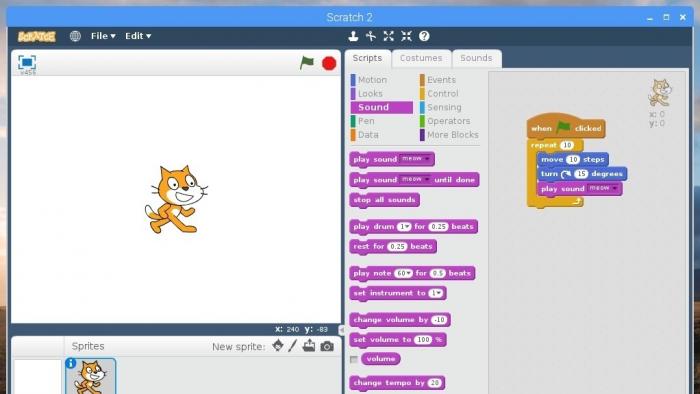Click the rest for beats value field
Image resolution: width=700 pixels, height=394 pixels.
click(x=397, y=246)
